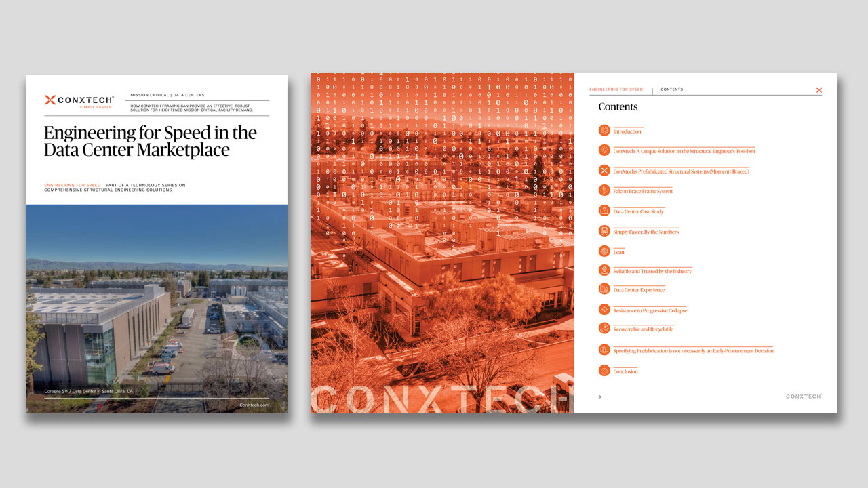Click the icon beside Falcon Brace Frame System
This screenshot has height=488, width=868.
tap(604, 190)
